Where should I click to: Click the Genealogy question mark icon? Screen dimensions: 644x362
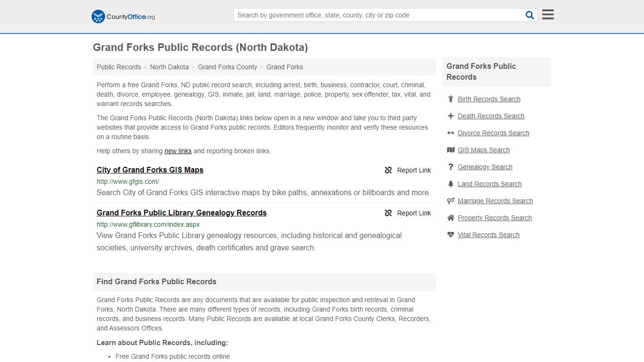click(451, 167)
